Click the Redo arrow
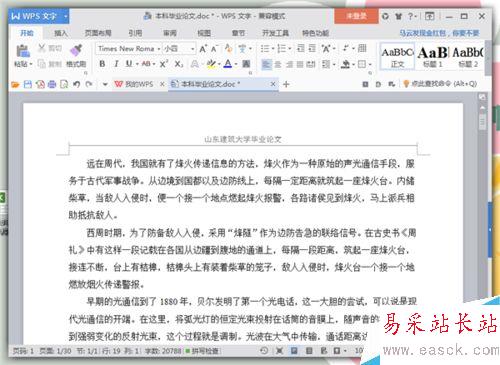Screen dimensions: 500x365 pos(89,84)
